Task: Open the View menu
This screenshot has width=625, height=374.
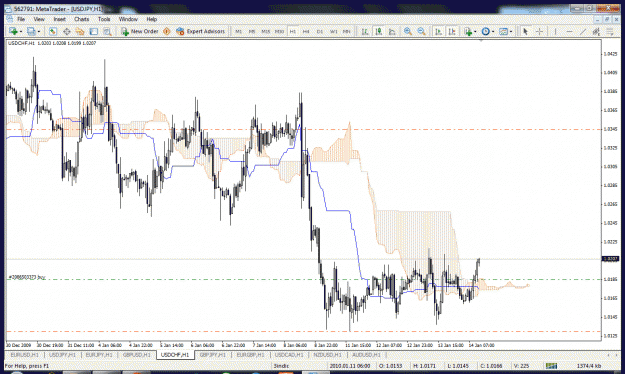Action: pos(39,19)
